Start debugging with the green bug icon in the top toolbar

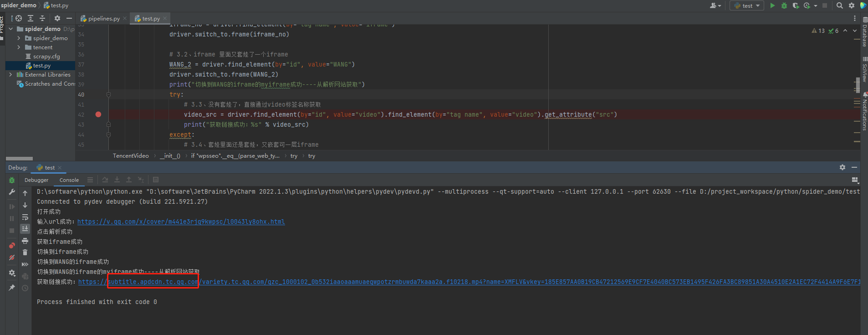point(784,5)
